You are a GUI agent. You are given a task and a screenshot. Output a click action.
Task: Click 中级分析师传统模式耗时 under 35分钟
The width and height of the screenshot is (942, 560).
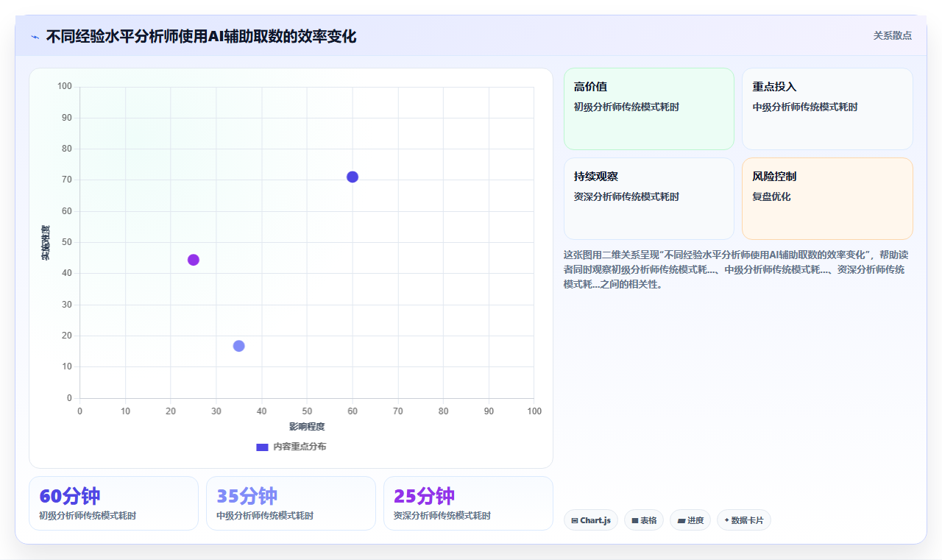pyautogui.click(x=265, y=516)
